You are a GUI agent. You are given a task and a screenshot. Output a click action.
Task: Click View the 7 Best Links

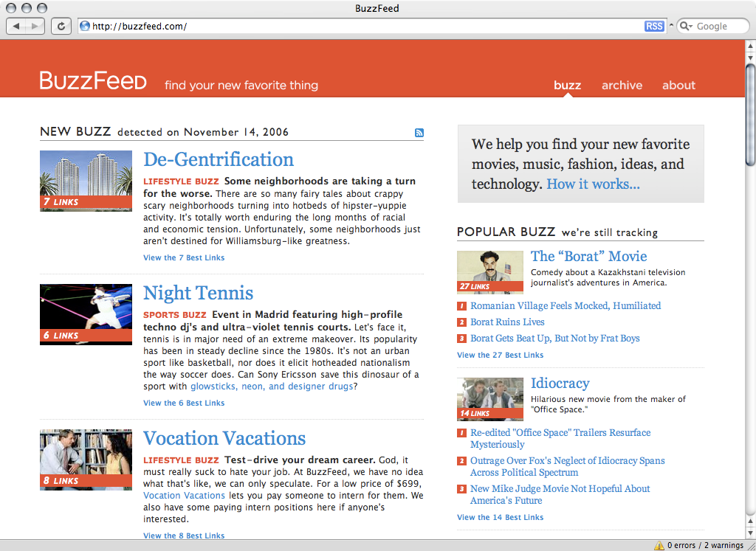point(184,257)
